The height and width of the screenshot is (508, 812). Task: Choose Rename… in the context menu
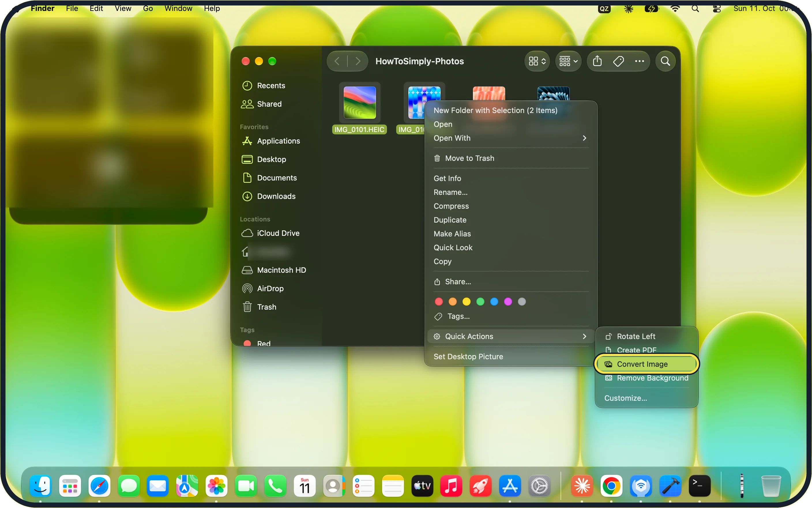click(x=450, y=192)
